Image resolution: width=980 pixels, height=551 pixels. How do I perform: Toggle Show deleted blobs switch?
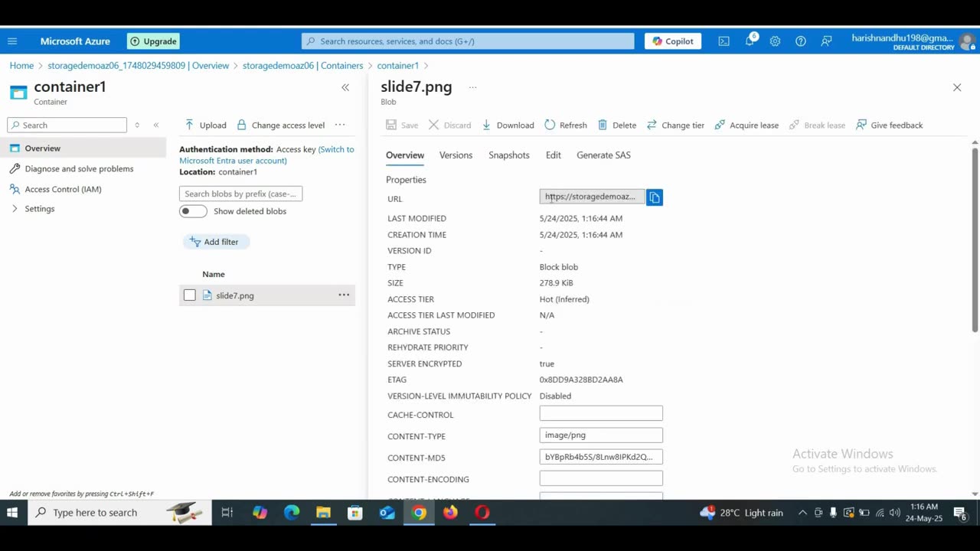click(x=193, y=211)
